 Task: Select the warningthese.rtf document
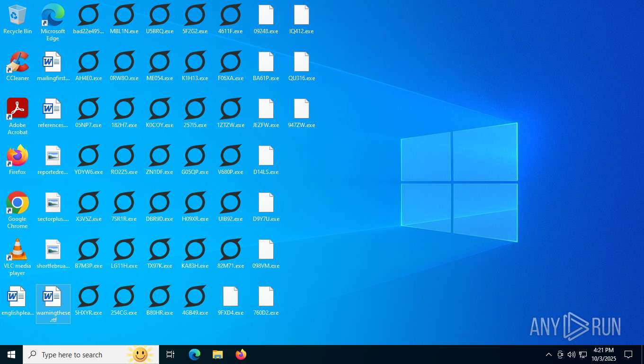pos(53,304)
